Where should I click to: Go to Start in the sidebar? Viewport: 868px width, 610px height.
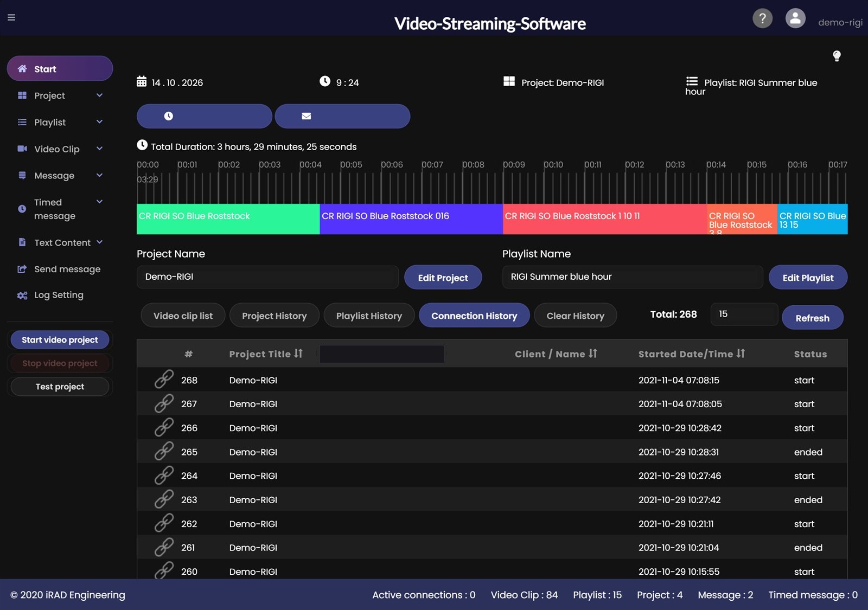click(x=60, y=69)
